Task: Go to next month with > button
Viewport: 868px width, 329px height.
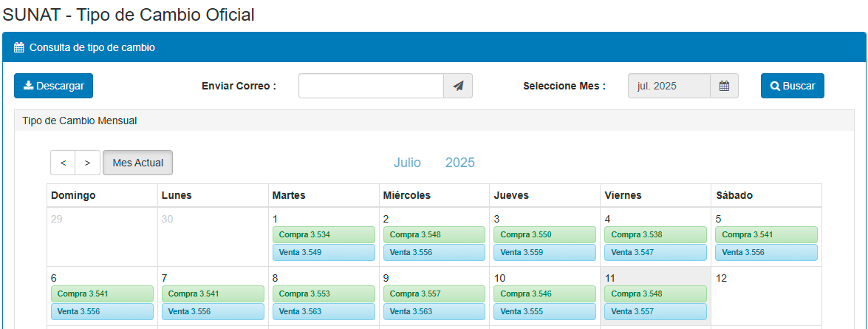Action: pyautogui.click(x=87, y=163)
